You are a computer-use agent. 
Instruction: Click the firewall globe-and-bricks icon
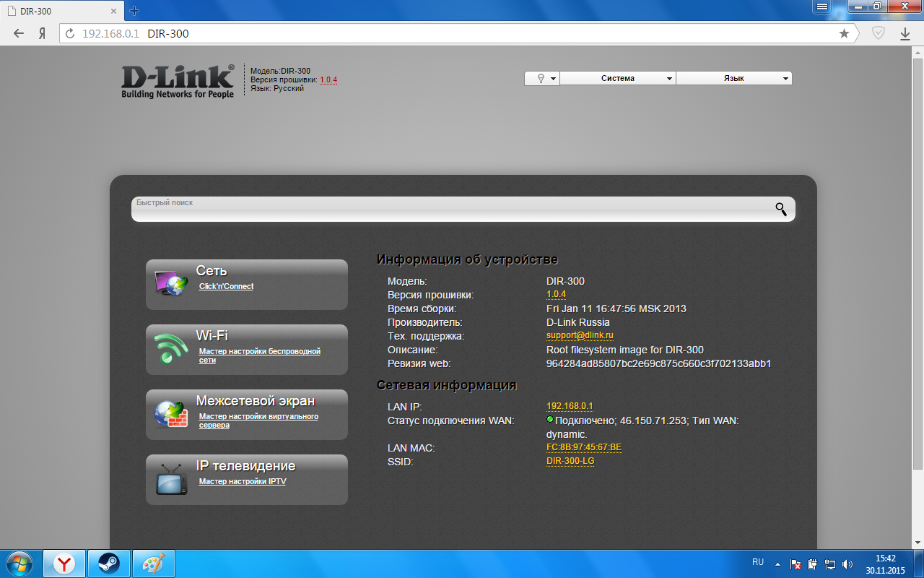pos(170,413)
